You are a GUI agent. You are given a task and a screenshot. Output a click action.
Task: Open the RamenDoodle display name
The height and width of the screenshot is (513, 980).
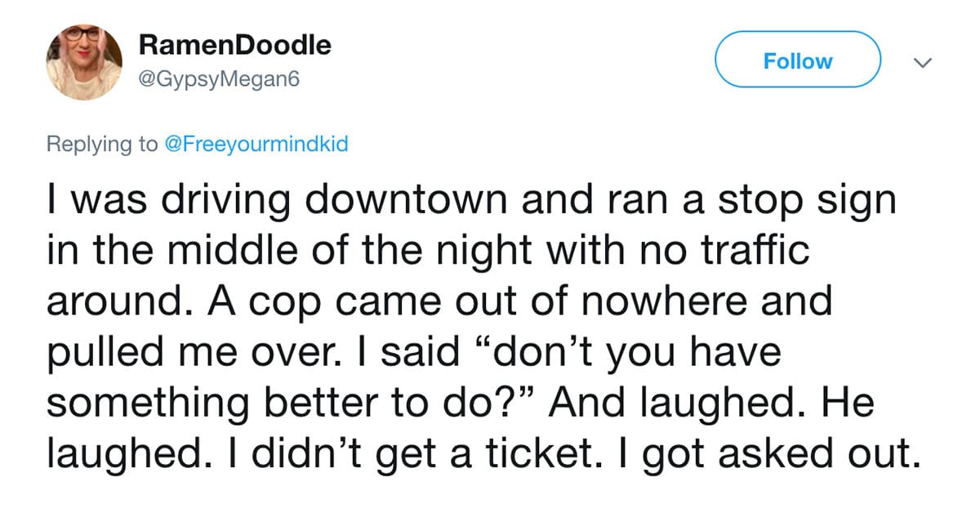pyautogui.click(x=236, y=46)
